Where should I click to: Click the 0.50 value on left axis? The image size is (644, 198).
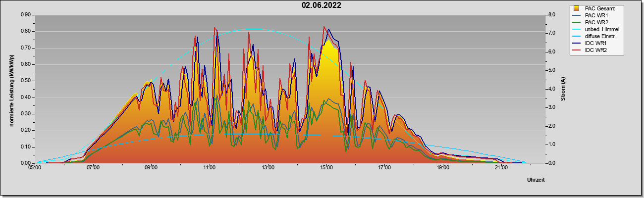(26, 81)
